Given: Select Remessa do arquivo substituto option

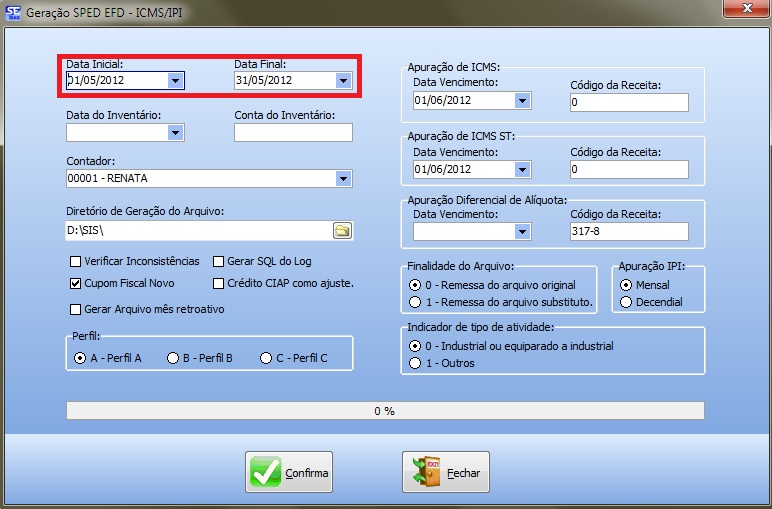Looking at the screenshot, I should (x=414, y=301).
